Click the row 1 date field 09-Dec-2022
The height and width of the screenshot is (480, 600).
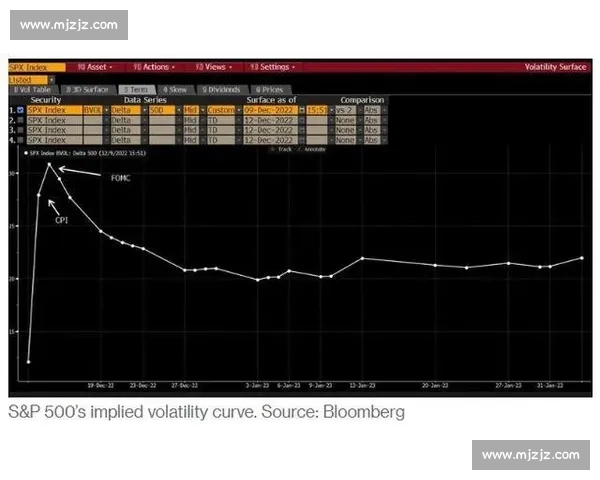(271, 110)
